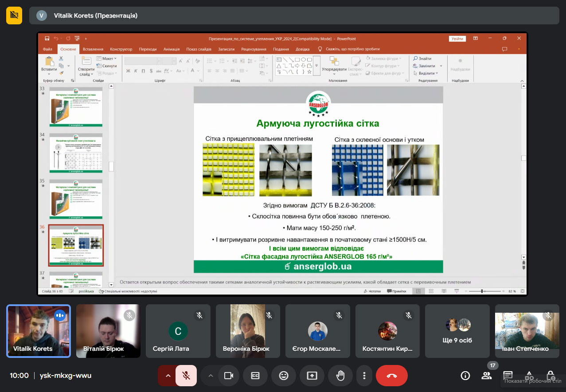Screen dimensions: 566x392
Task: Turn on captions in the Meet toolbar
Action: 255,376
